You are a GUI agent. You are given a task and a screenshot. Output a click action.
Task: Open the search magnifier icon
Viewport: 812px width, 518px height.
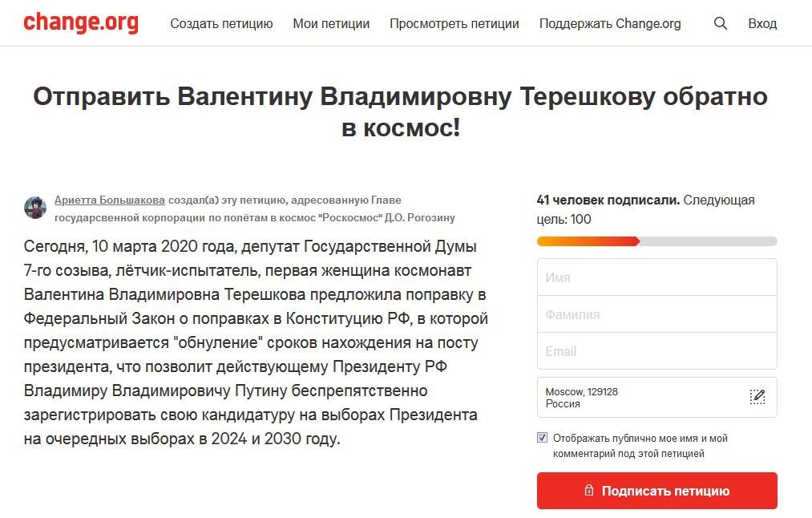click(721, 23)
